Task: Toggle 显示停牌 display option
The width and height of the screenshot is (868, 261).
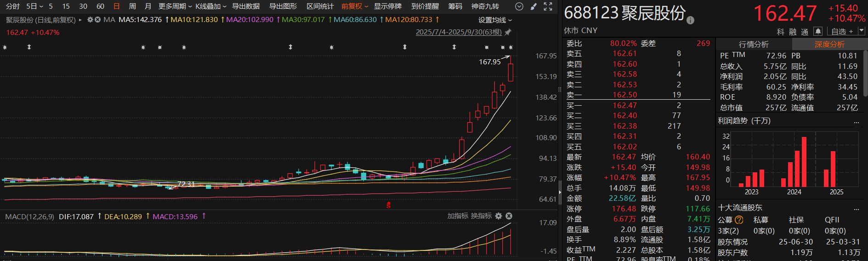Action: pyautogui.click(x=387, y=6)
